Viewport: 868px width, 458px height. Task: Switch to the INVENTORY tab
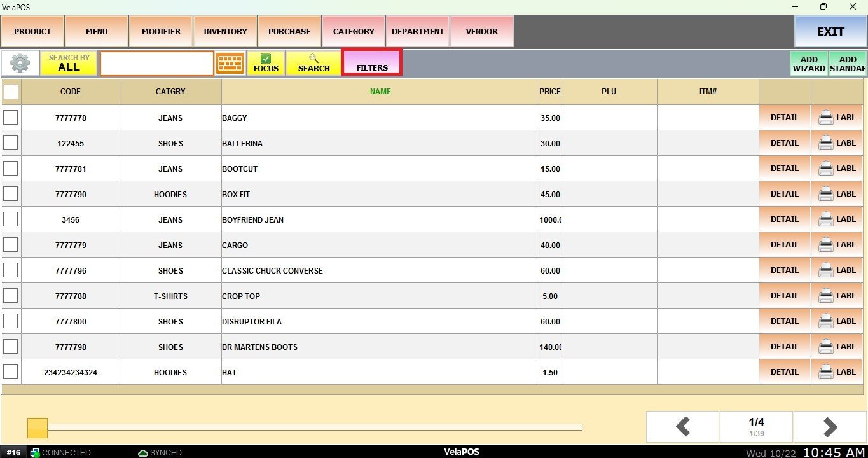tap(225, 32)
